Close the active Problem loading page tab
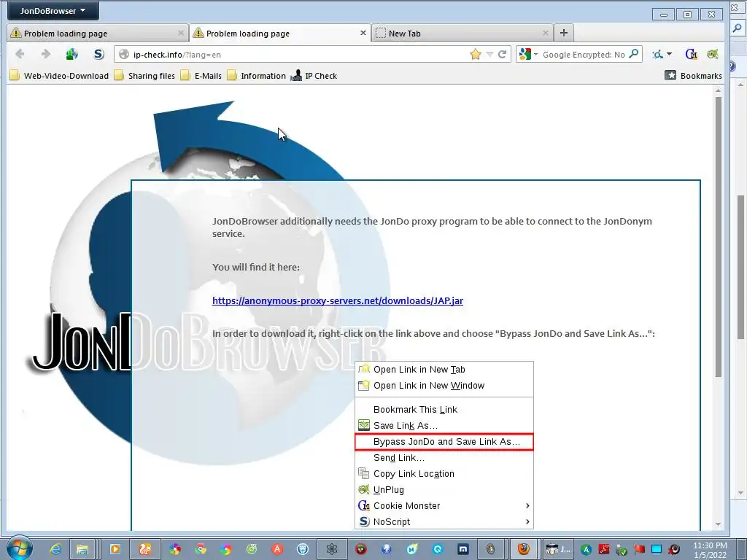This screenshot has width=747, height=560. 363,33
